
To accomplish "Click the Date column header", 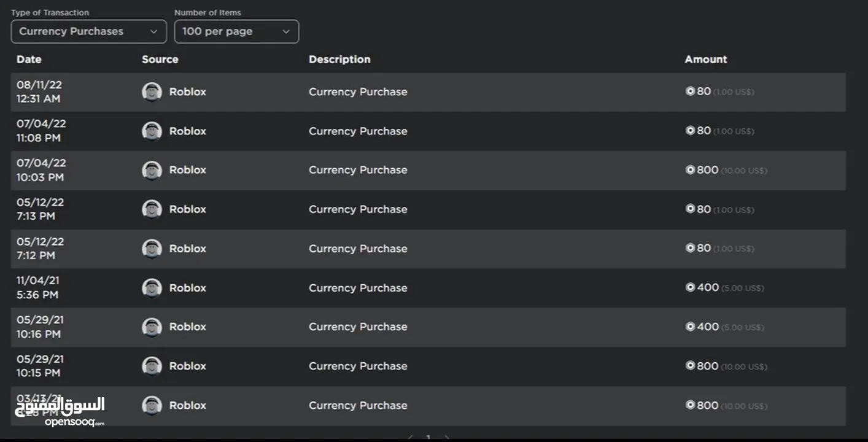I will tap(29, 60).
